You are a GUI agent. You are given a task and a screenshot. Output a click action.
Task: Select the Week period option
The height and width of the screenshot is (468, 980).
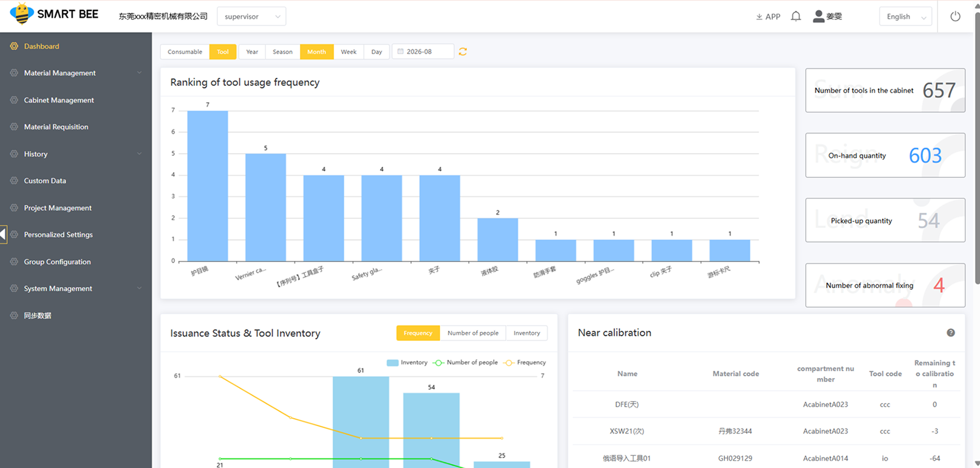pos(349,52)
